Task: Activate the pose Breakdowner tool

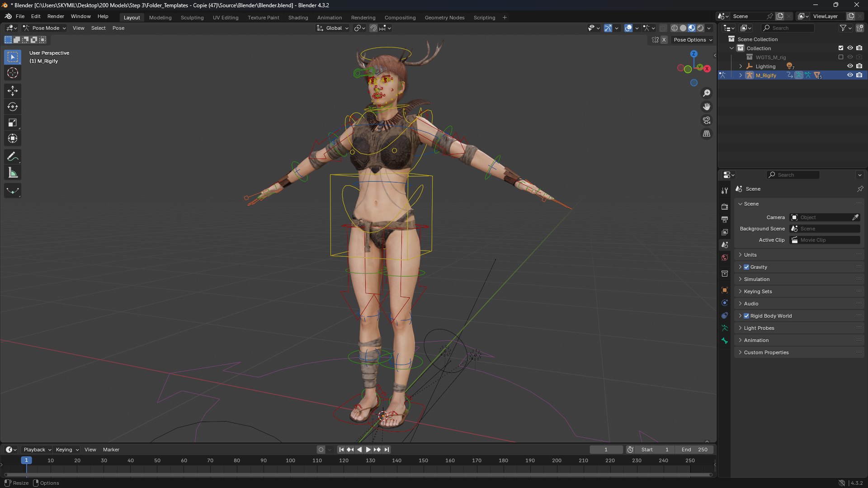Action: click(13, 191)
